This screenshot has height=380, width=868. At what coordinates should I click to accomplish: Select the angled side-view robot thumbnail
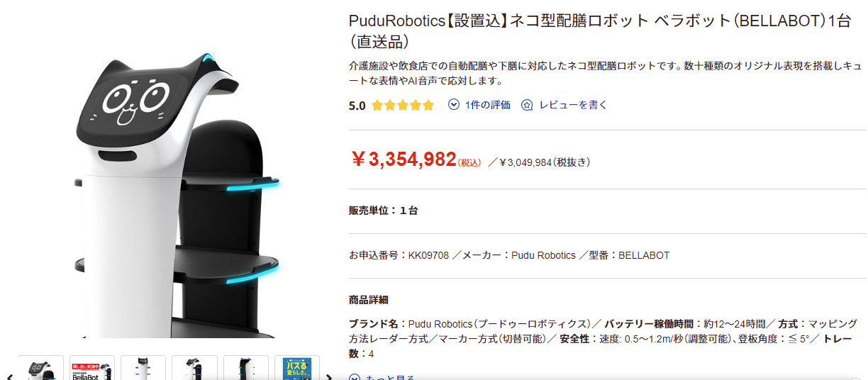(x=194, y=368)
